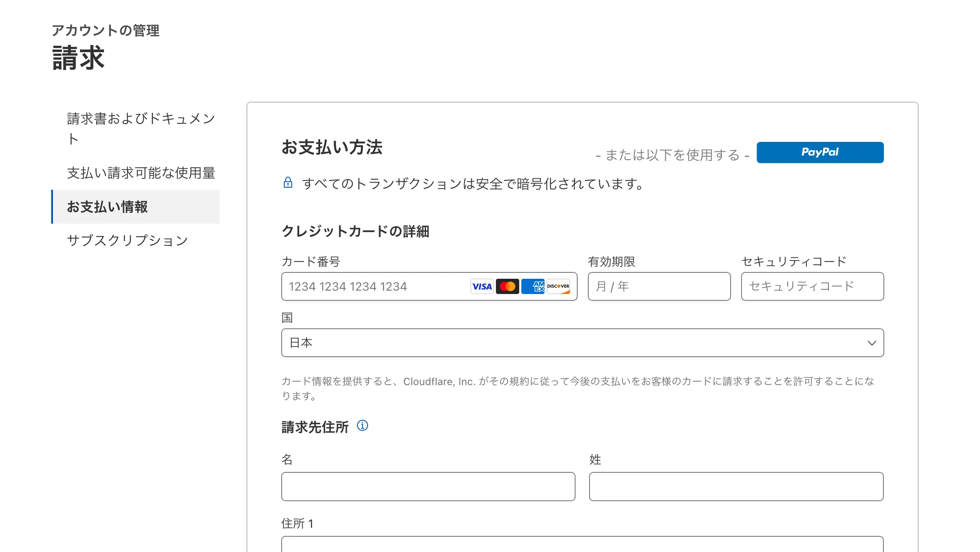Viewport: 980px width, 552px height.
Task: Click the Discover card logo
Action: (558, 287)
